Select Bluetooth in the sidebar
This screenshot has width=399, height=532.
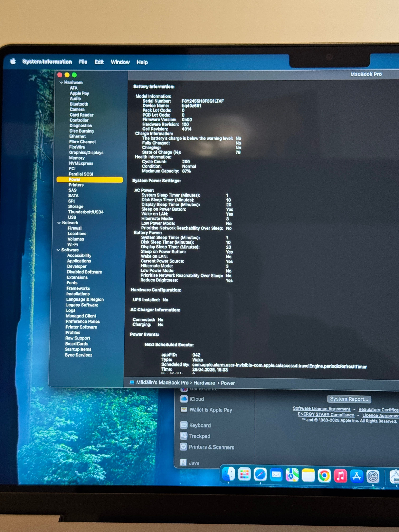(x=79, y=104)
